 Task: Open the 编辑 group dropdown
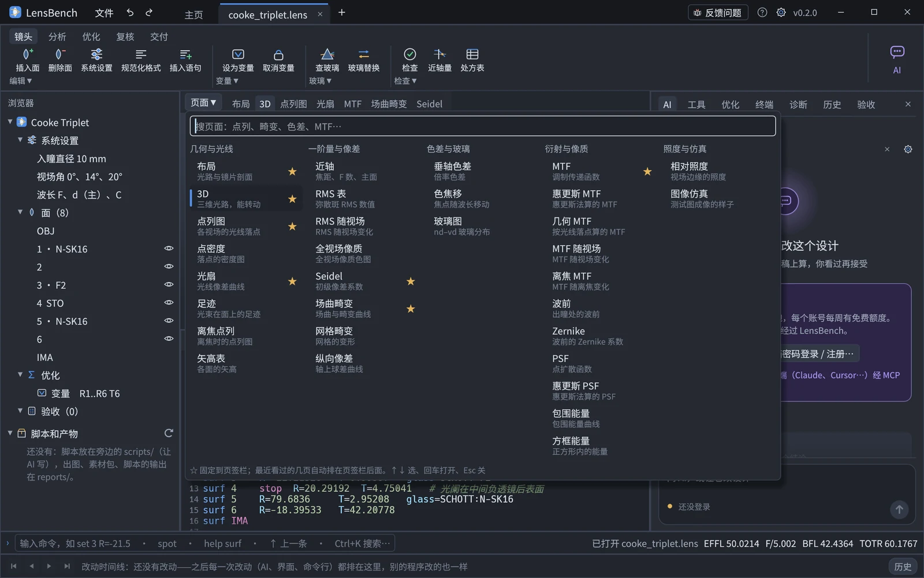[21, 81]
